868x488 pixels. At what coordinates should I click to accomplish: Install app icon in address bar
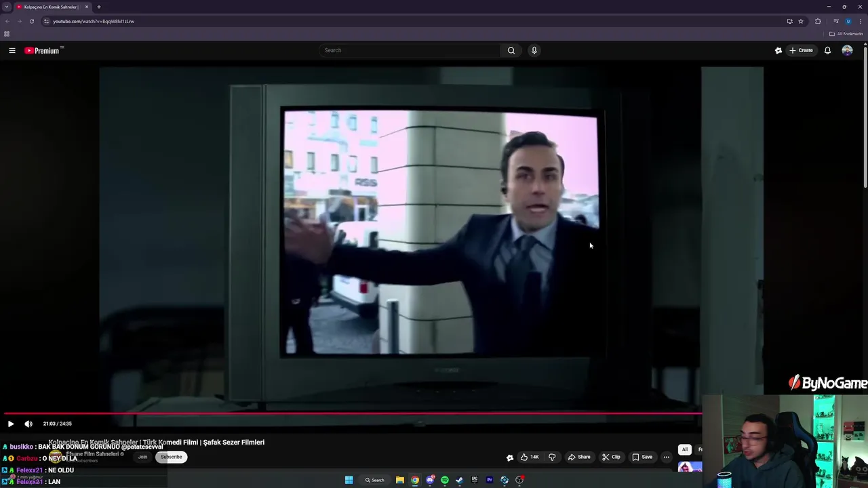click(789, 21)
